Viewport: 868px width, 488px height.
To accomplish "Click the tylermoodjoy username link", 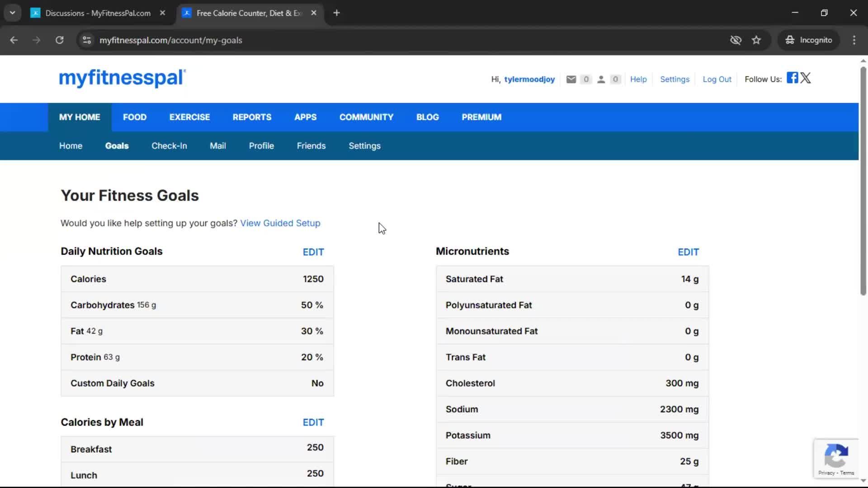I will [529, 80].
